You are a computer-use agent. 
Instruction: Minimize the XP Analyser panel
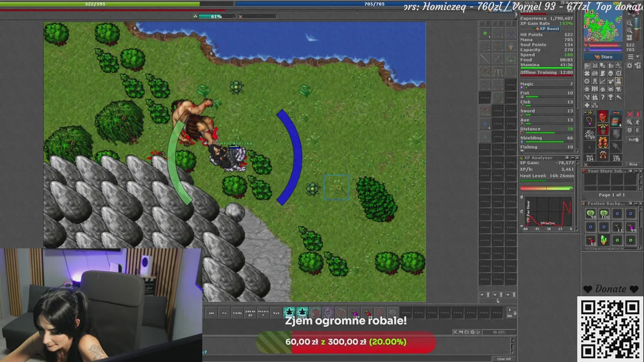(x=573, y=157)
